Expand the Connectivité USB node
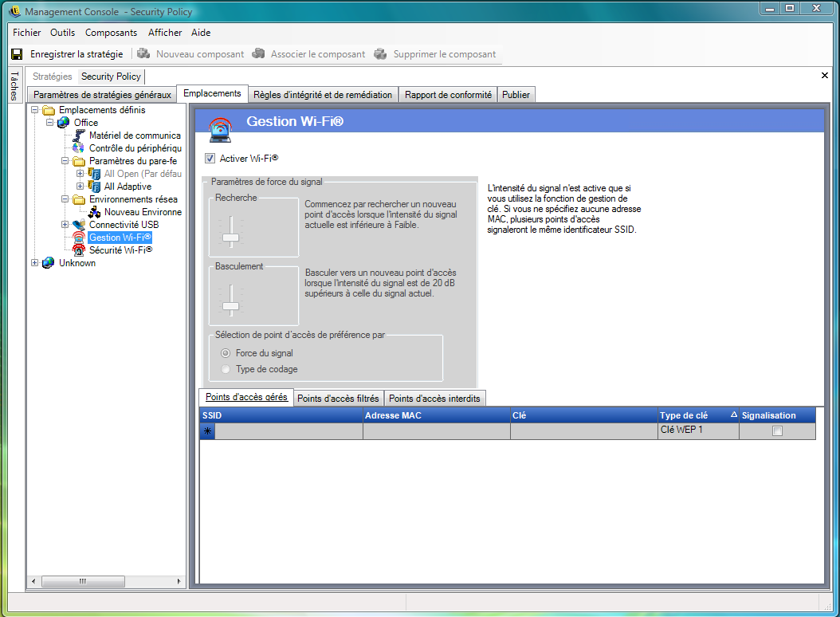The width and height of the screenshot is (840, 617). click(x=65, y=225)
